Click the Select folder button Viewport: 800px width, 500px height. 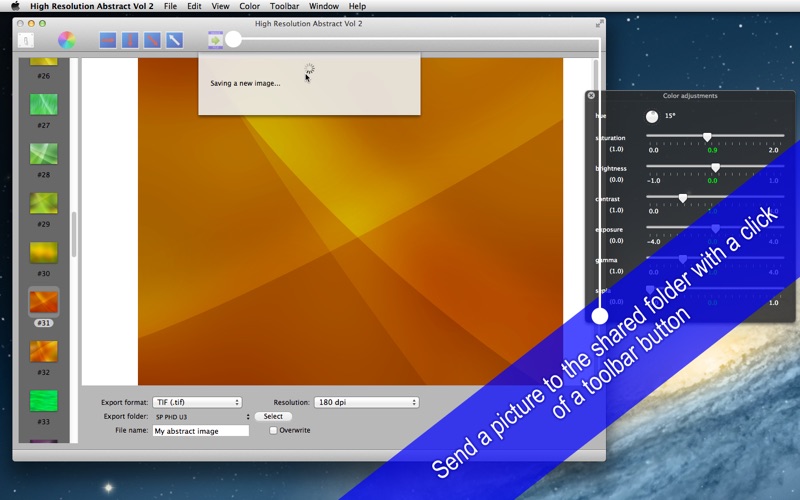tap(273, 416)
